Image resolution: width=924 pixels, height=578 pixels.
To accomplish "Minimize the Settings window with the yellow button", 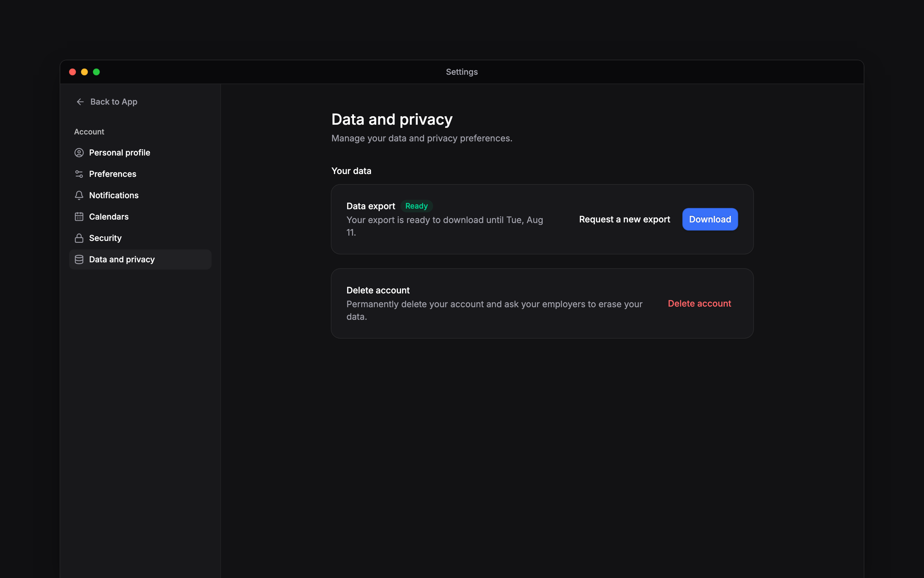I will (84, 72).
